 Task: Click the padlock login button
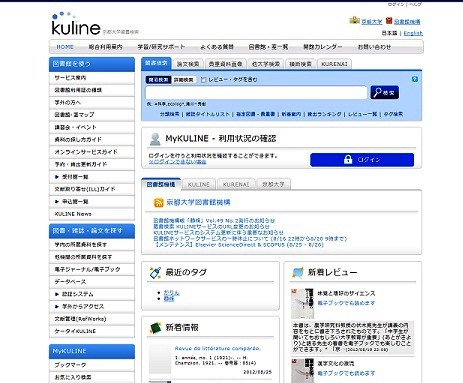point(362,160)
